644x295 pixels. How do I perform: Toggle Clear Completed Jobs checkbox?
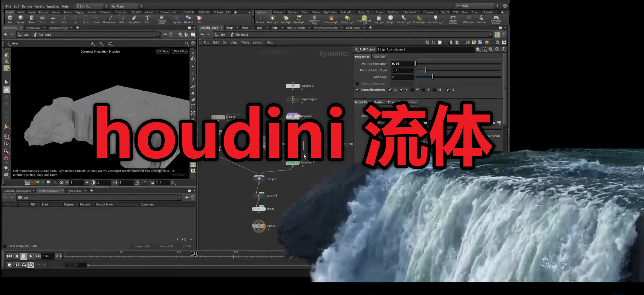5,246
